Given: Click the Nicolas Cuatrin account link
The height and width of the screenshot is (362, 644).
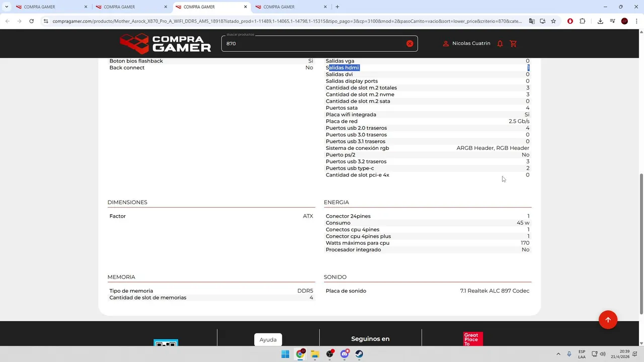Looking at the screenshot, I should [471, 43].
